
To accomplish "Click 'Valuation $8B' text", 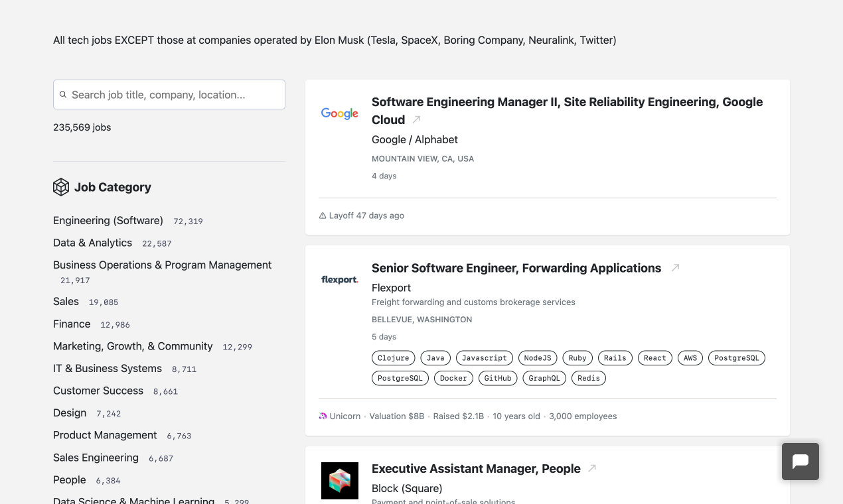I will coord(397,416).
